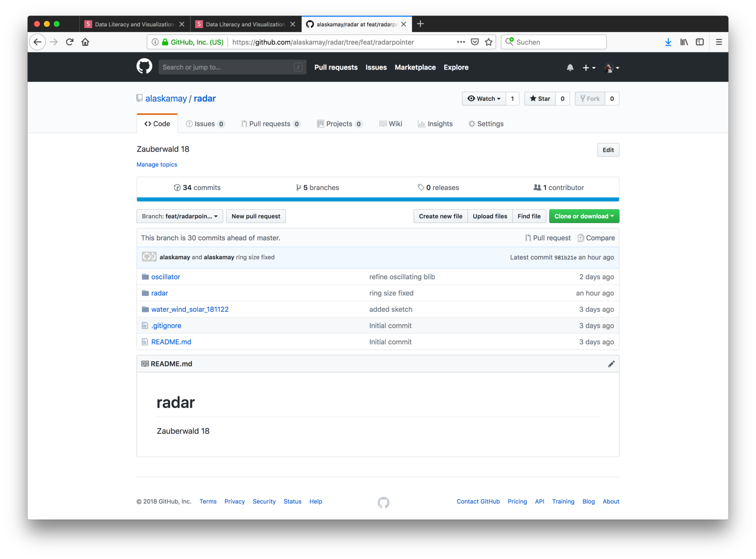
Task: Open the Firefox hamburger menu
Action: pyautogui.click(x=719, y=42)
